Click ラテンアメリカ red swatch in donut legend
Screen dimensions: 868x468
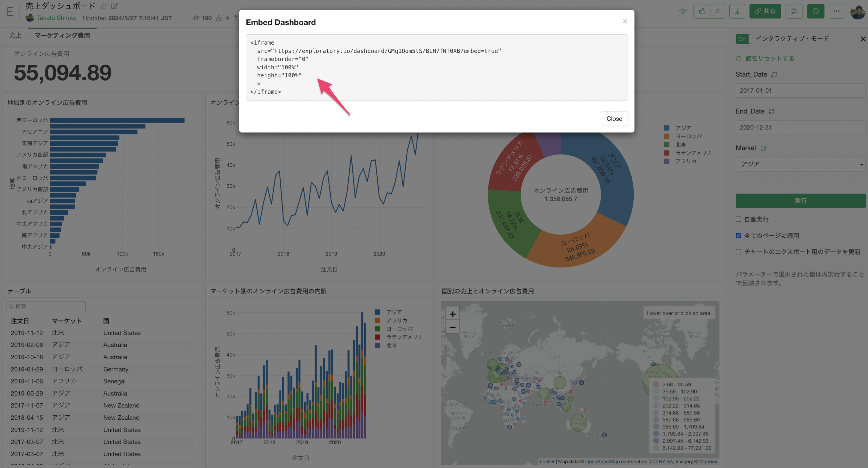(666, 153)
